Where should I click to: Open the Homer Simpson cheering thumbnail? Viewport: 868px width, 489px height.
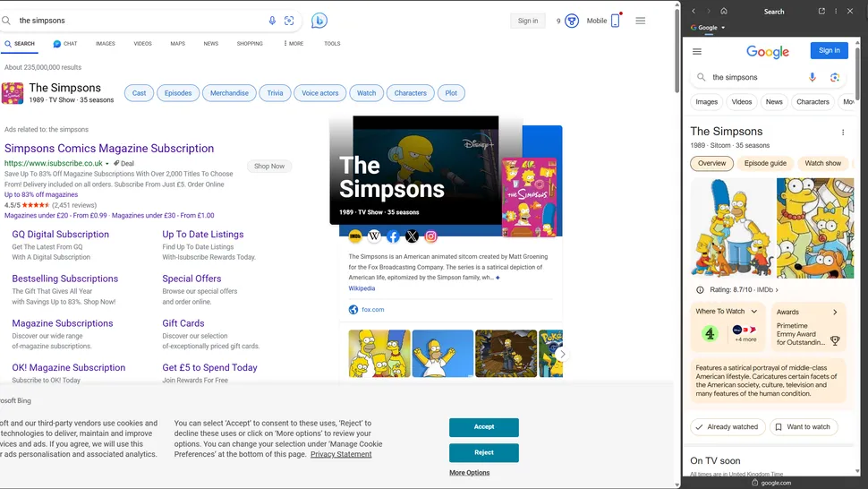point(443,354)
